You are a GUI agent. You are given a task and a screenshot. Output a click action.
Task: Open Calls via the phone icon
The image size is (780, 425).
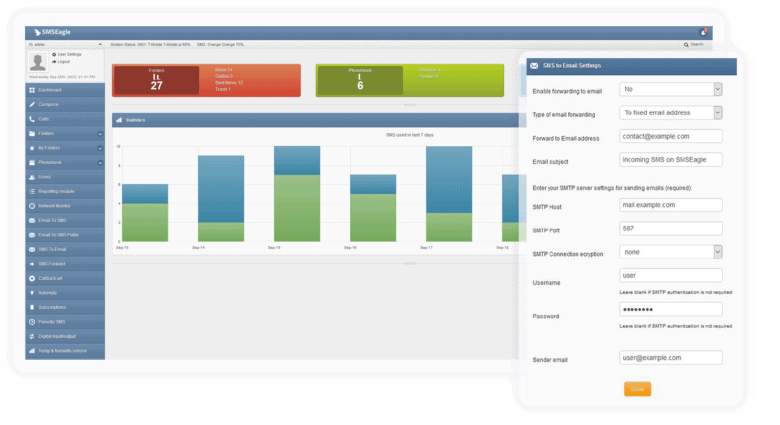click(x=31, y=119)
